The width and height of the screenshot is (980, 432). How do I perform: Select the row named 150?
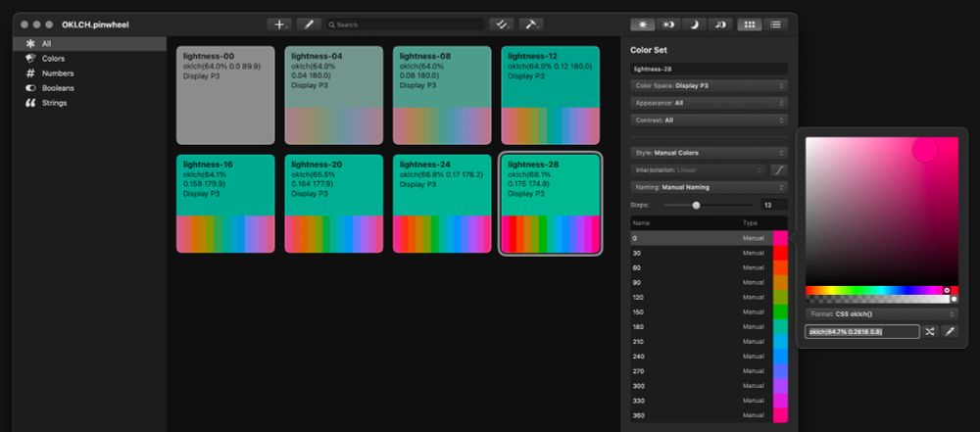(709, 312)
